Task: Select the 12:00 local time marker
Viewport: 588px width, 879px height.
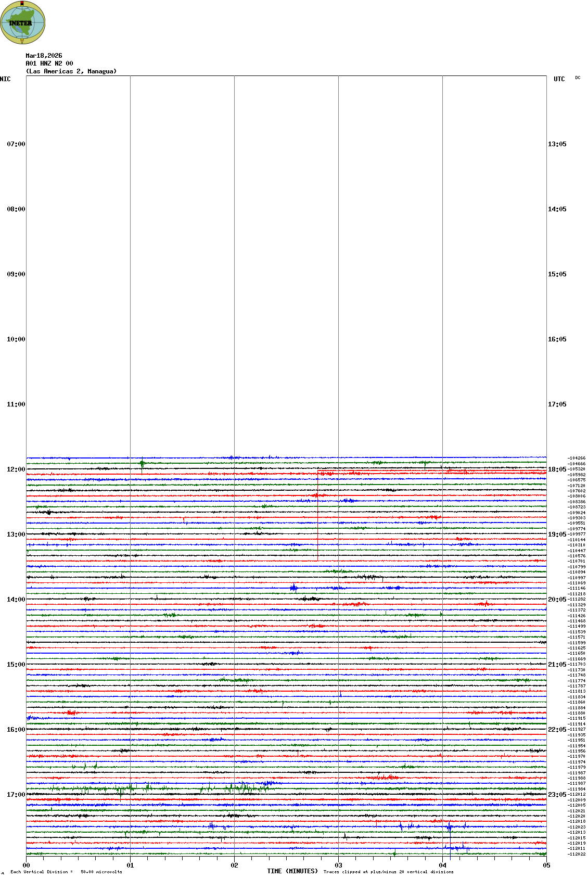Action: (16, 469)
